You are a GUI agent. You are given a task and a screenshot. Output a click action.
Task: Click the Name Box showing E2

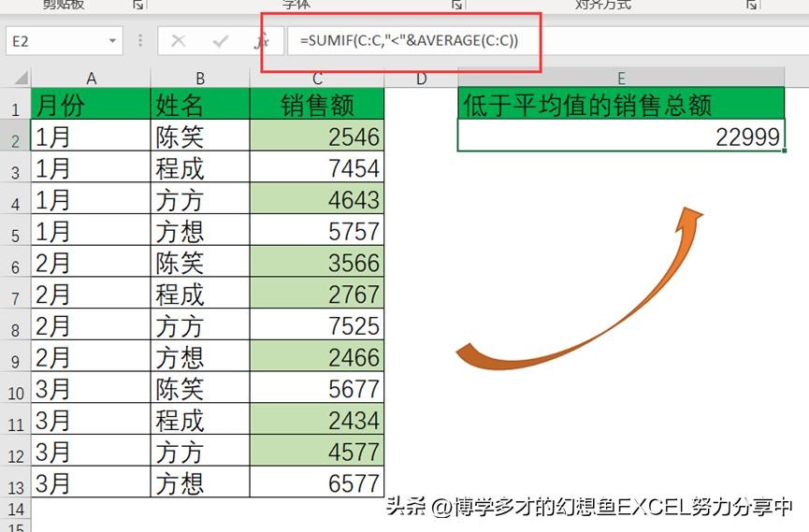tap(54, 41)
